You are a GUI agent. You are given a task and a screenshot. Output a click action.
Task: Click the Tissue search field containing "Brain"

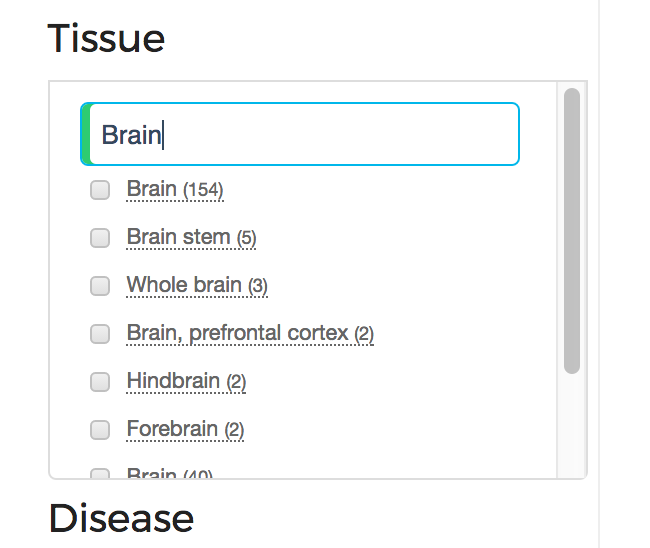(300, 134)
